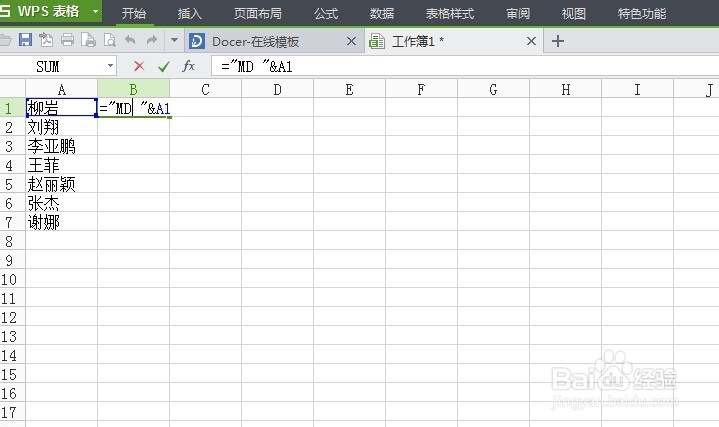Select column A header
The height and width of the screenshot is (427, 719).
pyautogui.click(x=61, y=89)
